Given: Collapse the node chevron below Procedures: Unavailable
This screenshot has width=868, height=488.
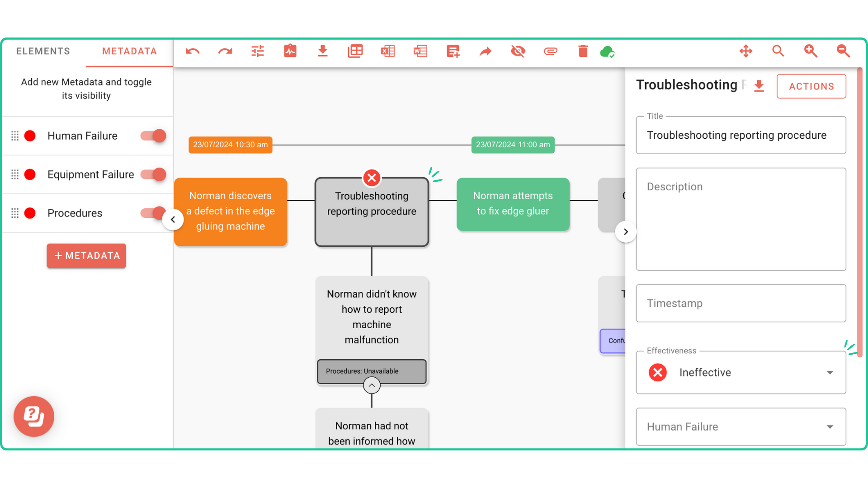Looking at the screenshot, I should tap(372, 385).
